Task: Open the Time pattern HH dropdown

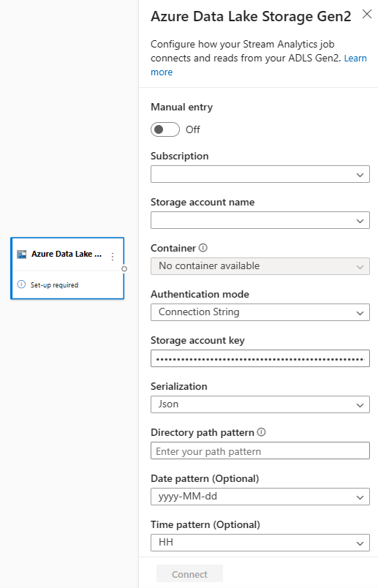Action: pyautogui.click(x=260, y=543)
